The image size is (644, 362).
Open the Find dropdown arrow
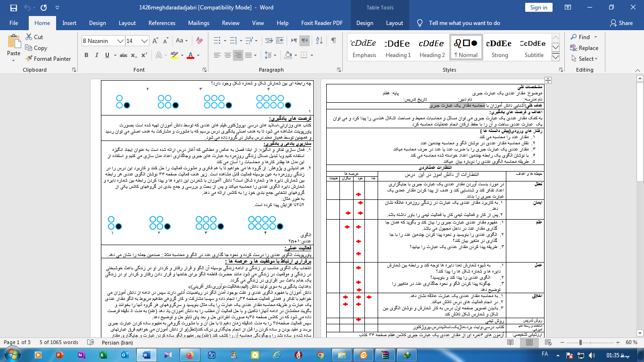594,37
